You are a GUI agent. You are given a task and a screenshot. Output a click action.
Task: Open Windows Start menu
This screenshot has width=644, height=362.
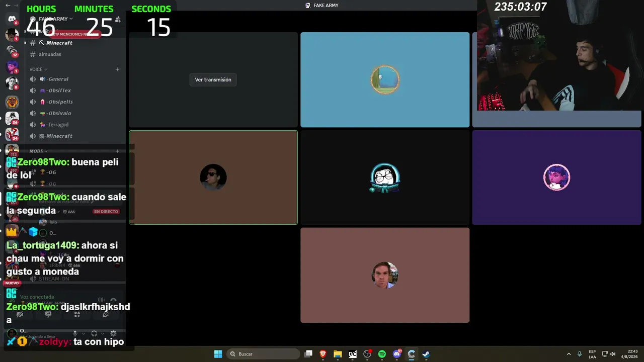pos(218,354)
